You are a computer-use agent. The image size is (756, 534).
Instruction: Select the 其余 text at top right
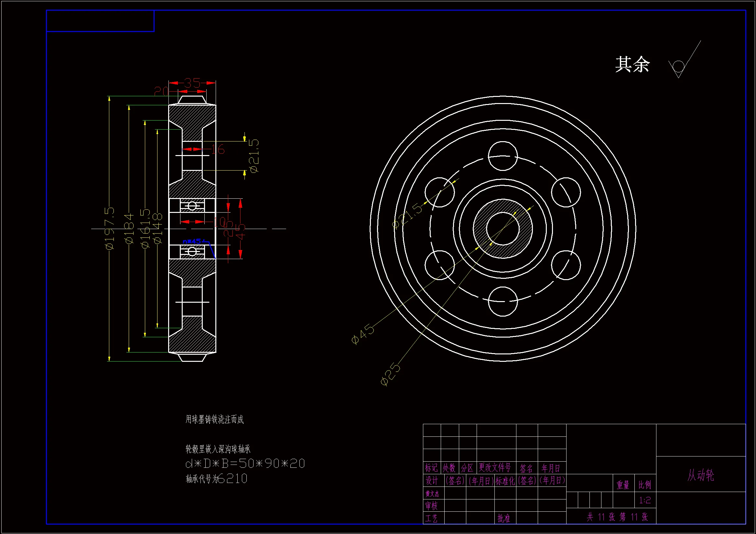pyautogui.click(x=632, y=65)
